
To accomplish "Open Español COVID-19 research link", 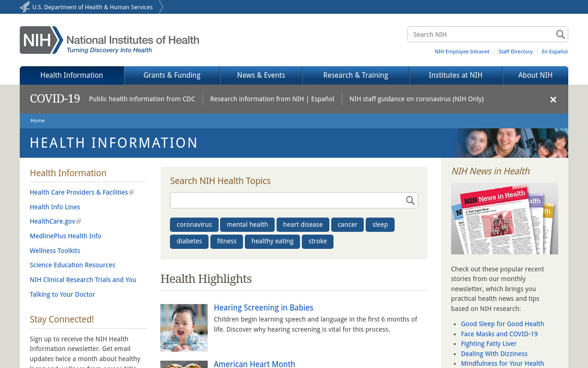I will (x=322, y=99).
